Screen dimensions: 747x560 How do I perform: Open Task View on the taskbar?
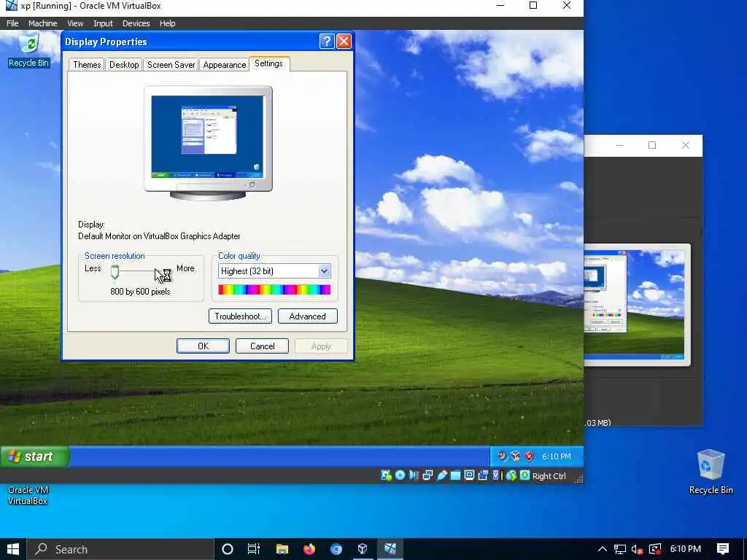point(253,549)
